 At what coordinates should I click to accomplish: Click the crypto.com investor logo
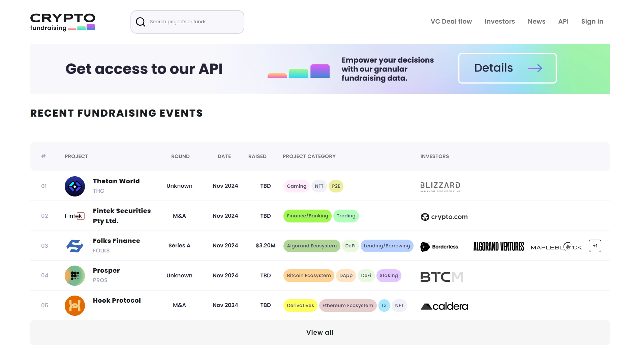(444, 217)
